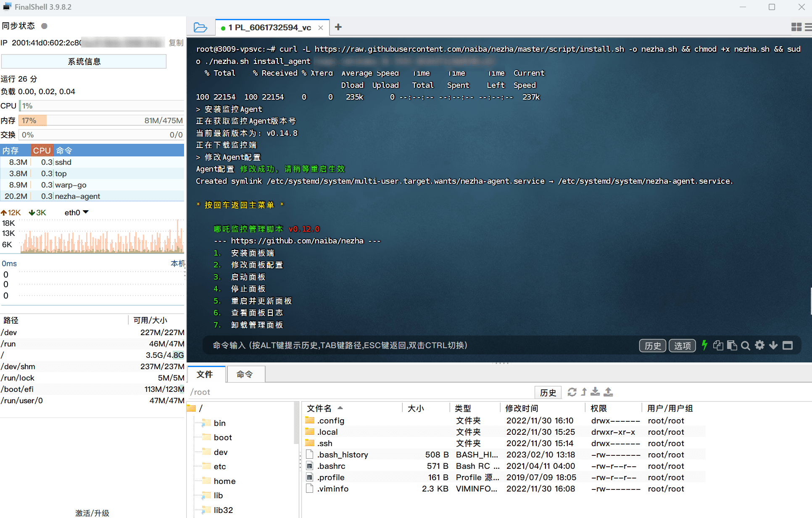The image size is (812, 518).
Task: Paste into terminal with the paste icon
Action: coord(732,346)
